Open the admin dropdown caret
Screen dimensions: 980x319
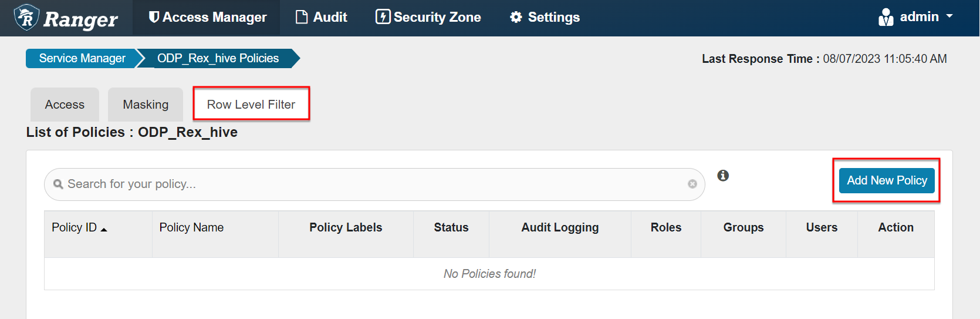949,16
